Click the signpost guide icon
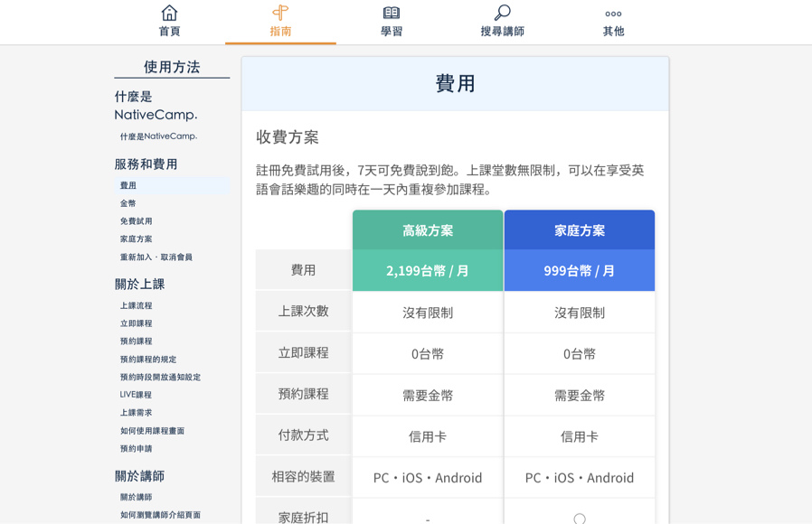Viewport: 812px width, 524px height. [x=280, y=13]
